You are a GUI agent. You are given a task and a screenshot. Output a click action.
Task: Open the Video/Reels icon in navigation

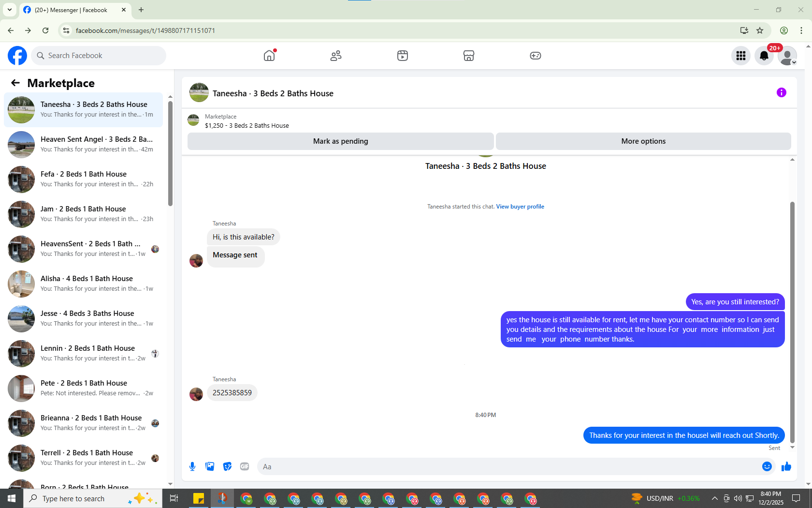[403, 56]
